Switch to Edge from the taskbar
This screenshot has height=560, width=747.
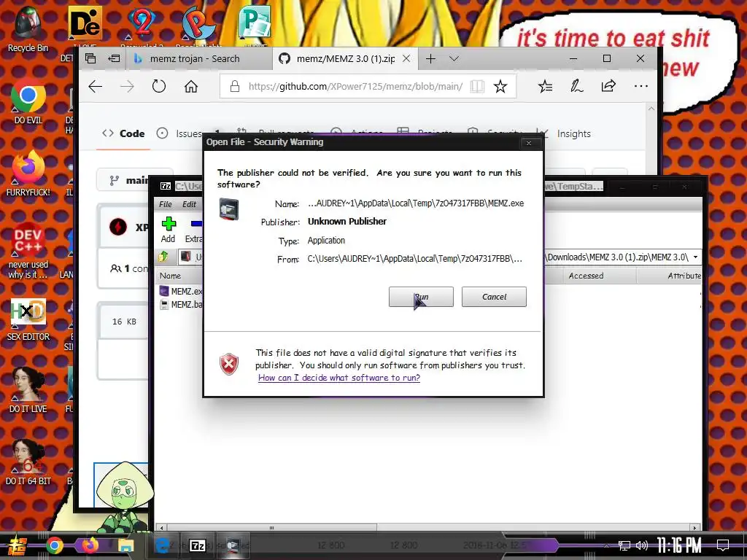point(162,545)
